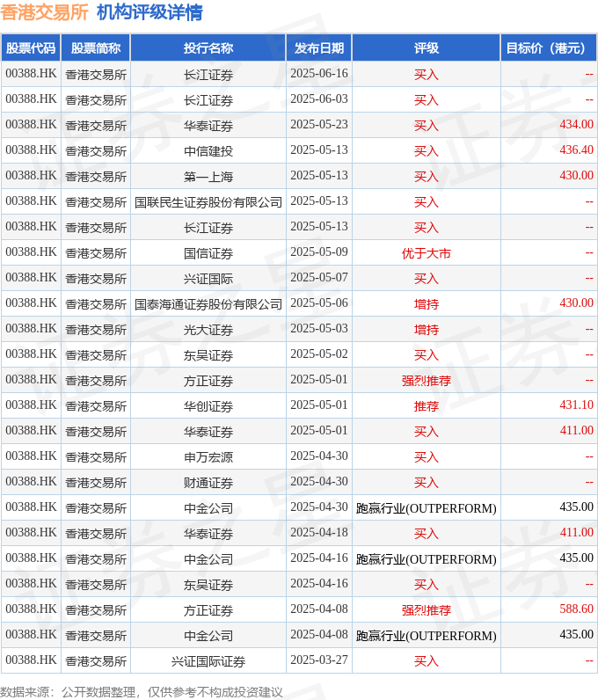Click 推荐 rating in the 华创证券 row
This screenshot has height=700, width=598.
point(426,405)
